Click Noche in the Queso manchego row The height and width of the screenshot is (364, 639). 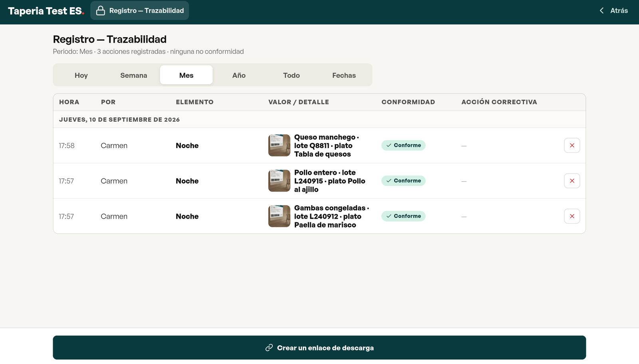(187, 146)
